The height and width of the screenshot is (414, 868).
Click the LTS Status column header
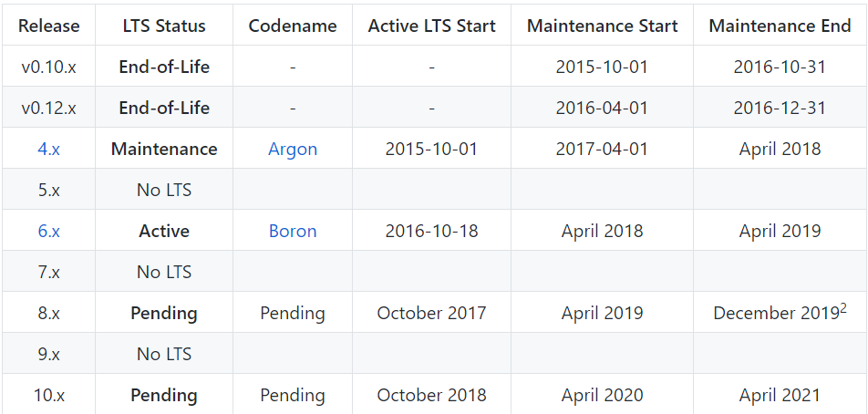(x=164, y=26)
